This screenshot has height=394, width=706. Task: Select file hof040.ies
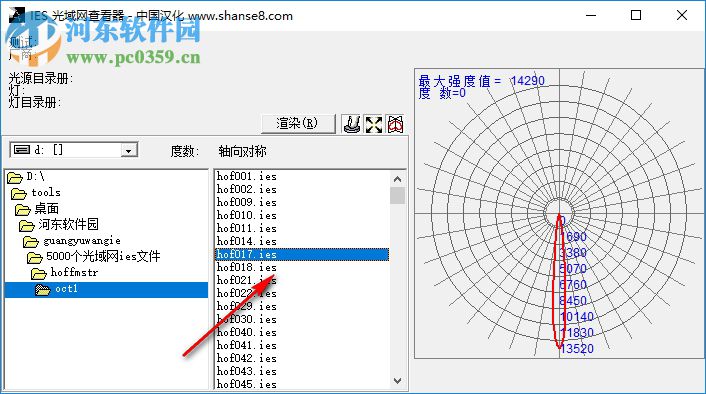click(x=247, y=333)
